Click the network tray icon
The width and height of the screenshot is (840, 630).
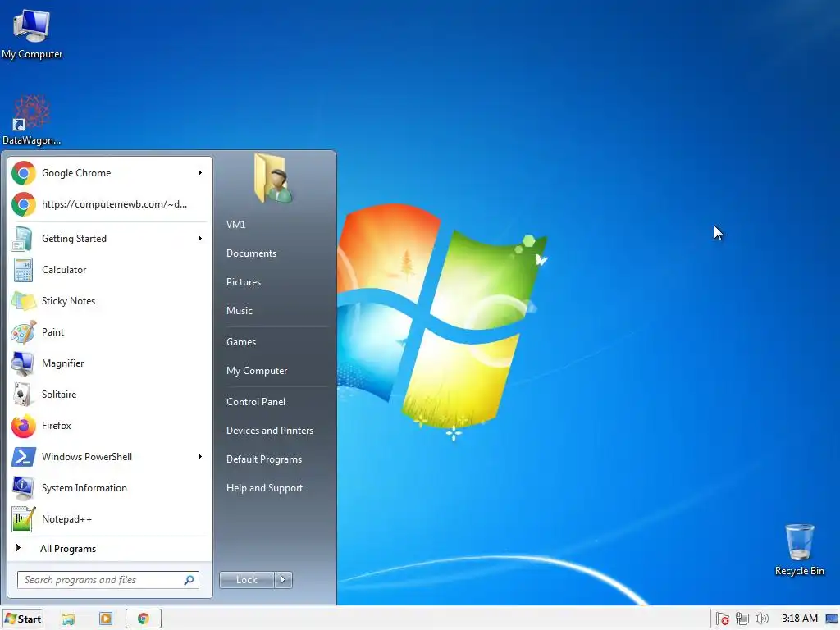point(742,619)
